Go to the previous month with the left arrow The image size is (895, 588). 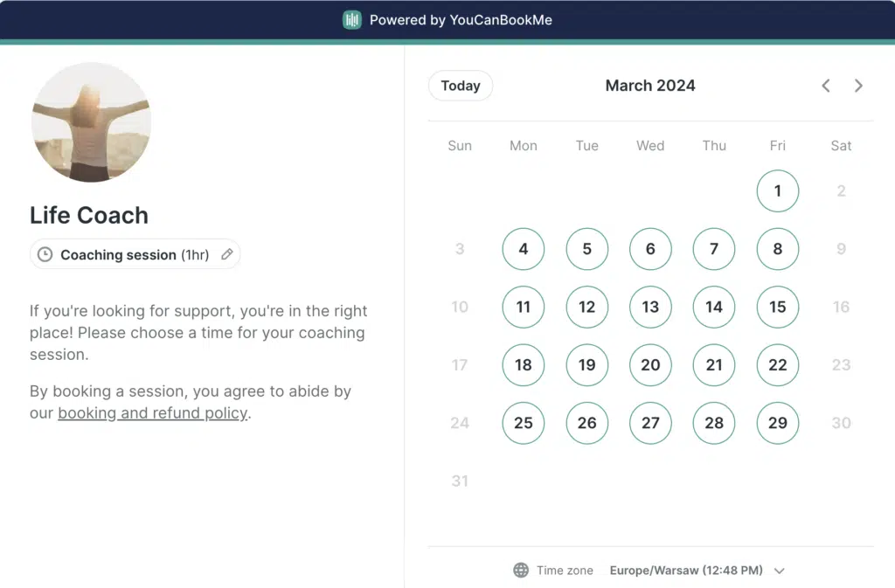coord(825,86)
